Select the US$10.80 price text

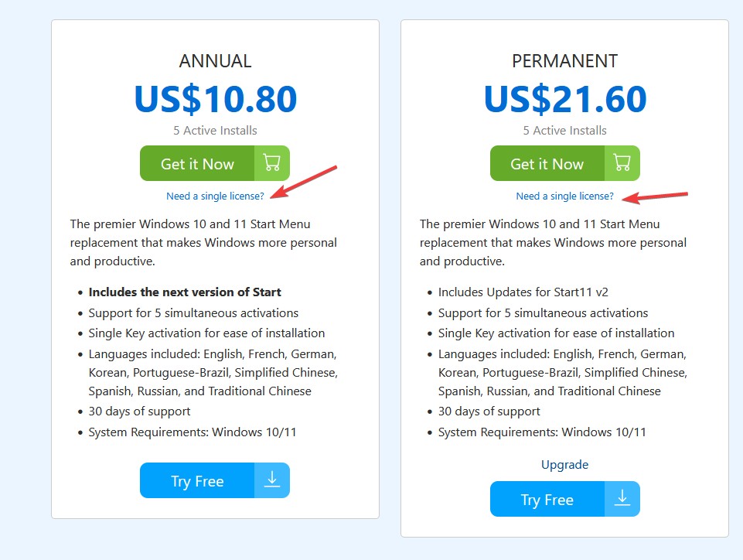pyautogui.click(x=215, y=99)
